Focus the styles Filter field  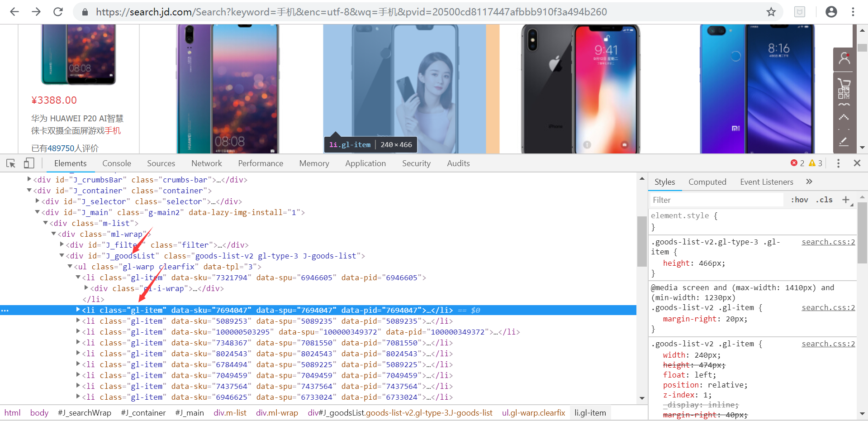point(716,200)
